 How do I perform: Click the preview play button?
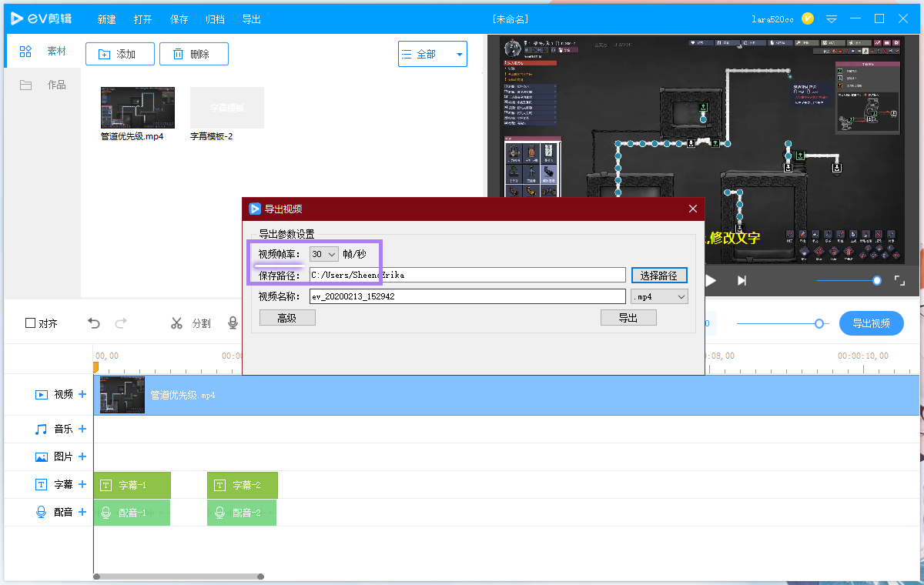[711, 281]
